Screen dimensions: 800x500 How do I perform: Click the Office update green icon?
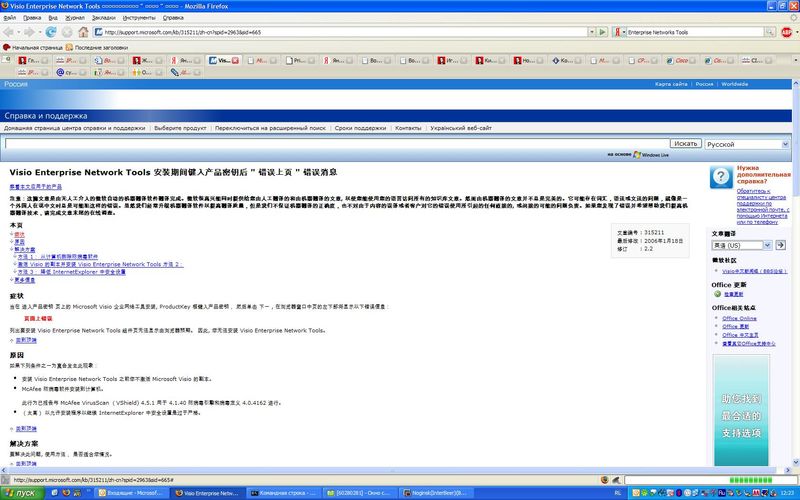717,294
